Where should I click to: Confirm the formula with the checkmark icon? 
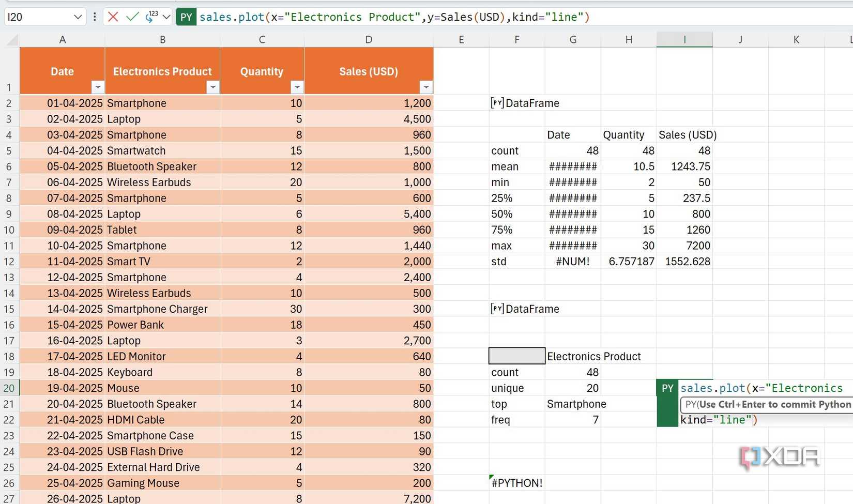(x=132, y=17)
